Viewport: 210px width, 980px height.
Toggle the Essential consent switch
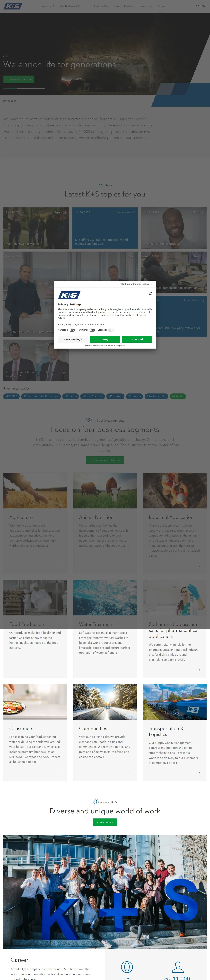pyautogui.click(x=111, y=330)
